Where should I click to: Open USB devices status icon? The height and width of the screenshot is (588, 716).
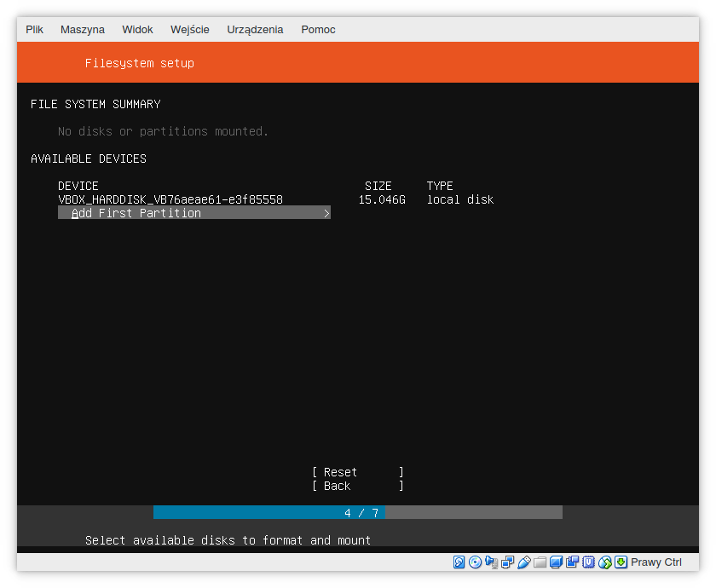523,562
